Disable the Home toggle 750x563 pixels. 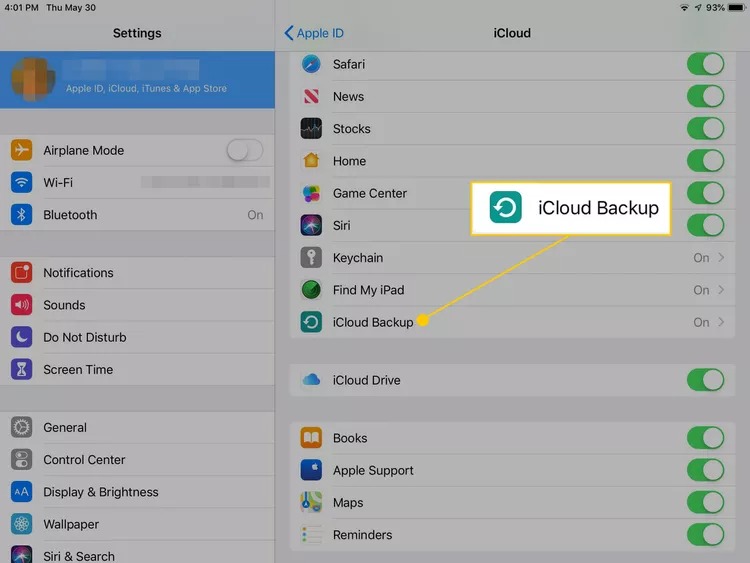pos(706,161)
